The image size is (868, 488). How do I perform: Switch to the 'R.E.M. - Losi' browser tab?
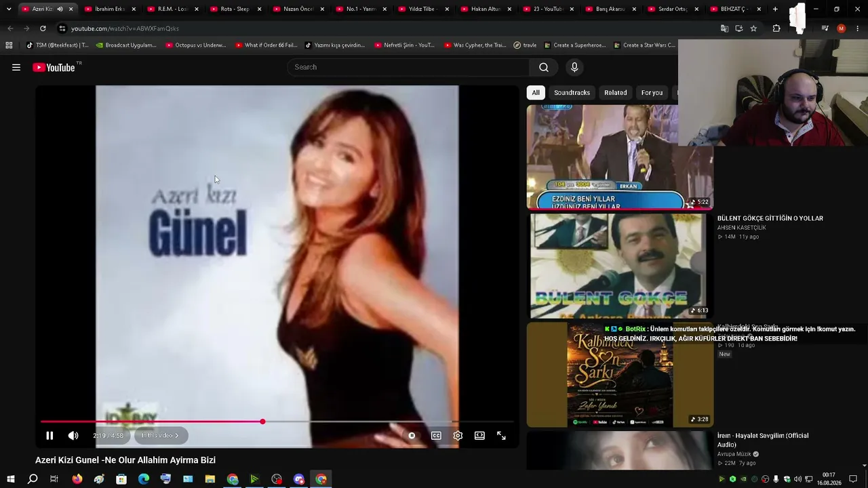[174, 9]
